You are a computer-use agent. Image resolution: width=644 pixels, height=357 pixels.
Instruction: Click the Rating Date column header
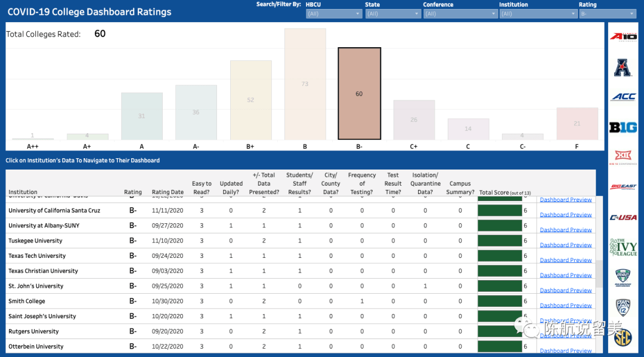pos(168,192)
